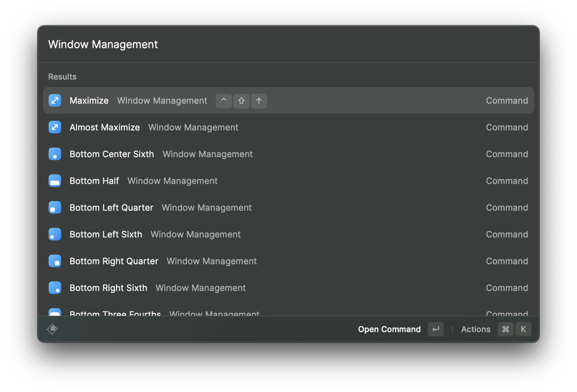Click the up arrow shortcut badge on Maximize

pos(259,101)
